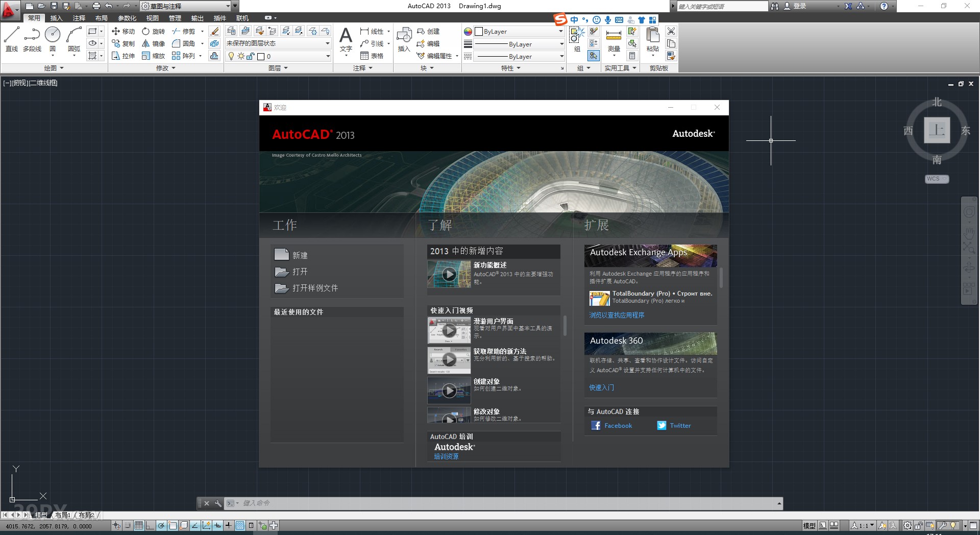Image resolution: width=980 pixels, height=535 pixels.
Task: Switch to the 布局1 layout tab
Action: coord(62,515)
